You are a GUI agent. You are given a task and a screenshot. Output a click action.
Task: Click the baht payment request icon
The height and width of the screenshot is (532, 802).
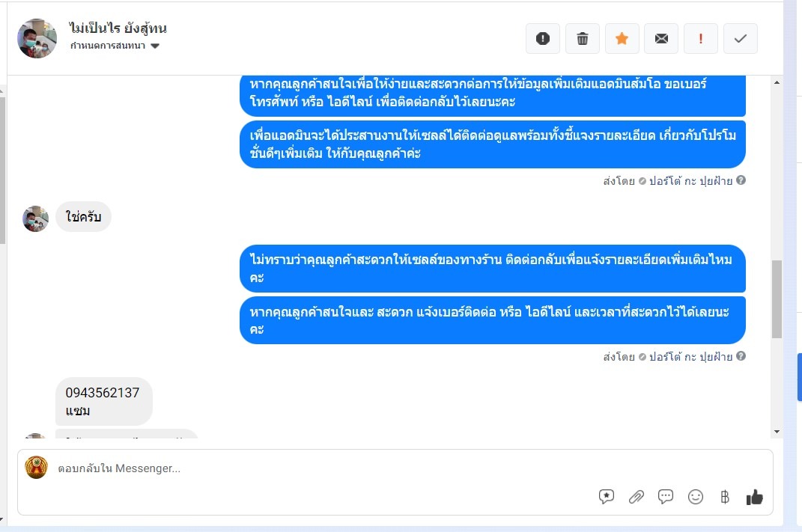[x=725, y=497]
